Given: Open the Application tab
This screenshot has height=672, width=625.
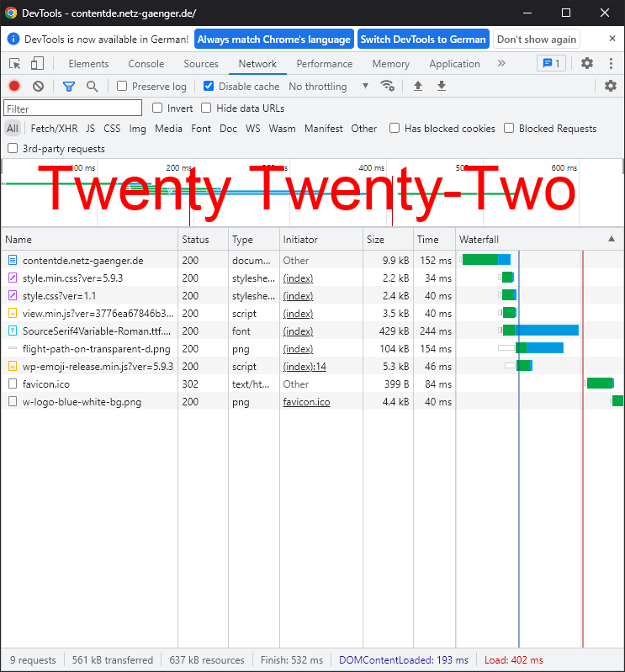Looking at the screenshot, I should 455,64.
